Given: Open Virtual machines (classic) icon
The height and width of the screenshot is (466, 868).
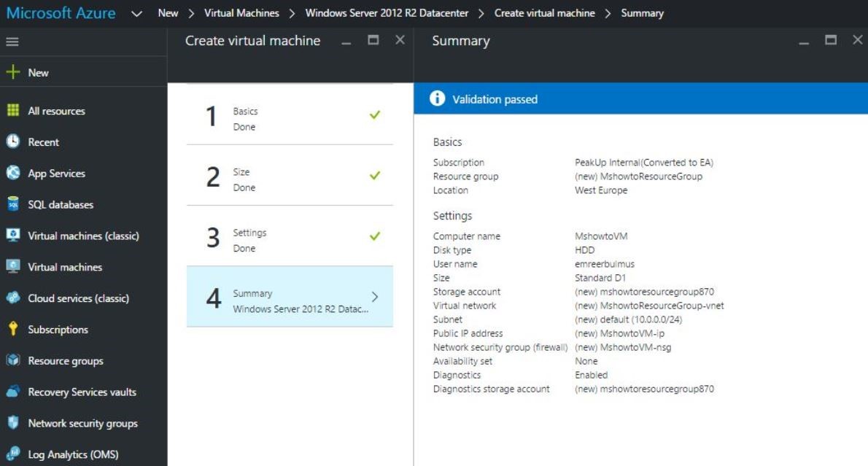Looking at the screenshot, I should (x=12, y=235).
